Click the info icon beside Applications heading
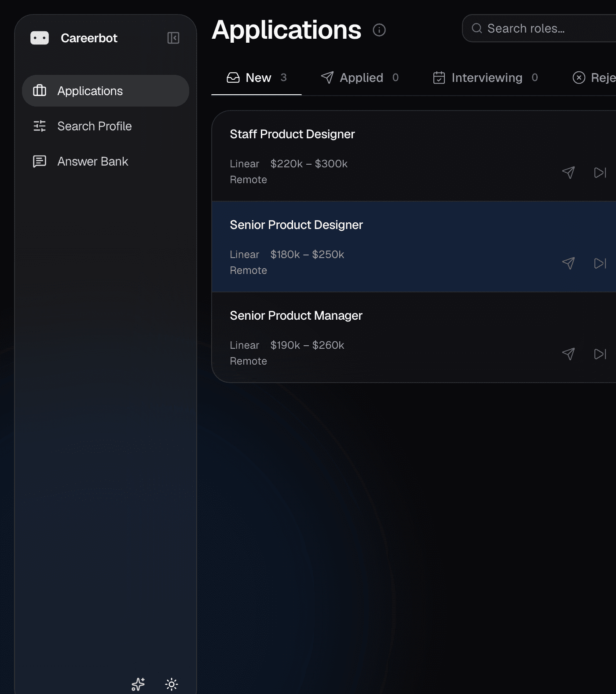616x694 pixels. click(379, 30)
